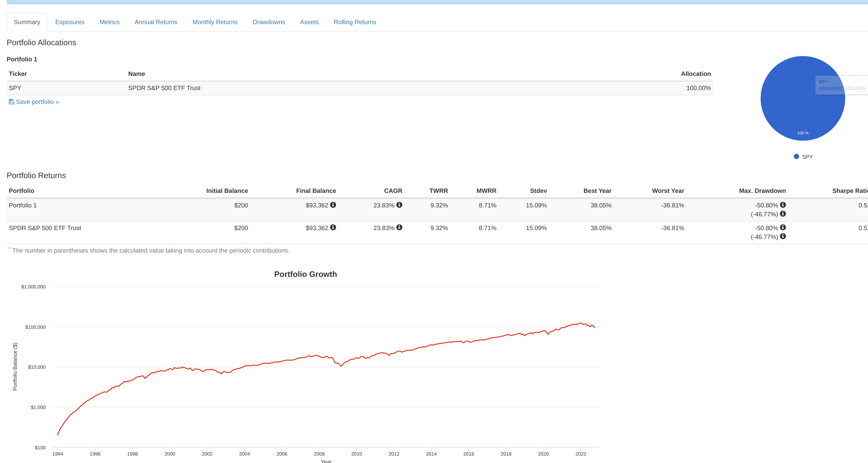Click the 100.00% allocation value
This screenshot has width=868, height=463.
click(698, 88)
